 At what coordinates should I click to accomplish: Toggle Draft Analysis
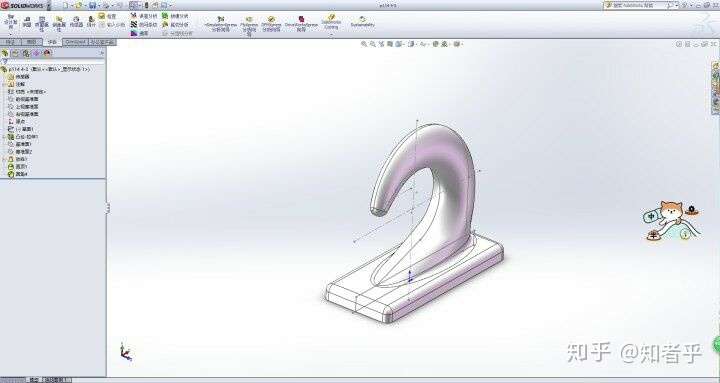tap(175, 16)
